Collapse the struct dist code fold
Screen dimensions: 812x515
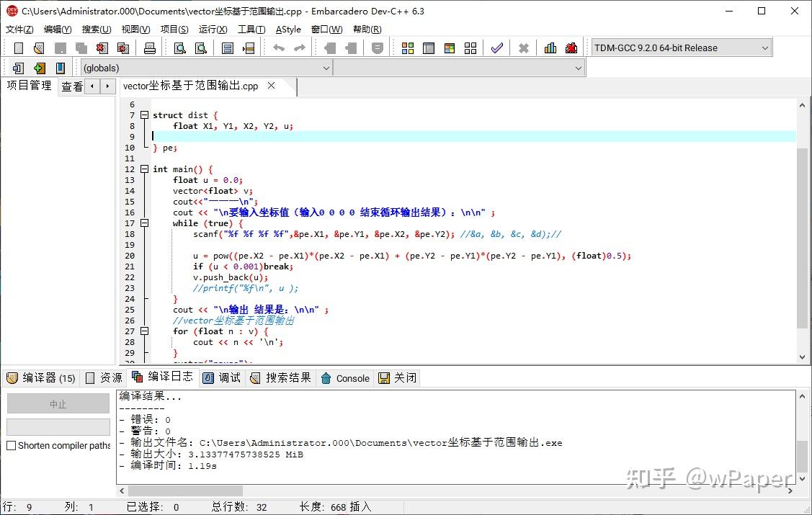tap(144, 115)
